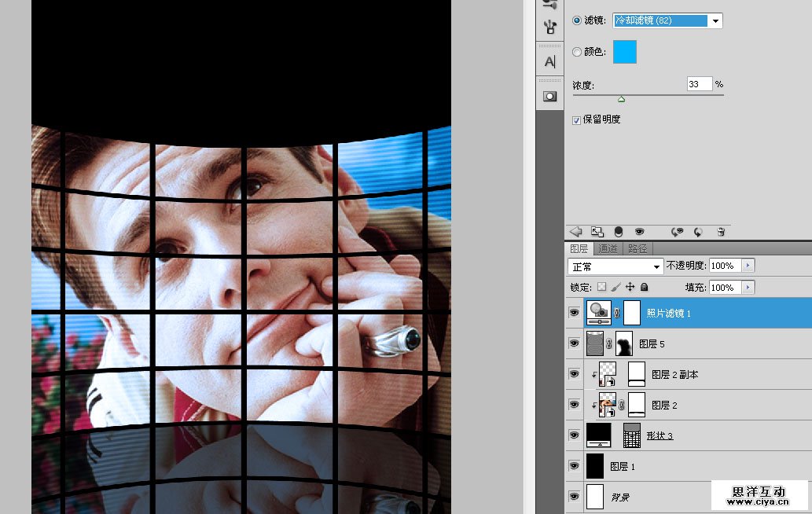The height and width of the screenshot is (514, 812).
Task: Hide the 图层 5 layer
Action: (574, 343)
